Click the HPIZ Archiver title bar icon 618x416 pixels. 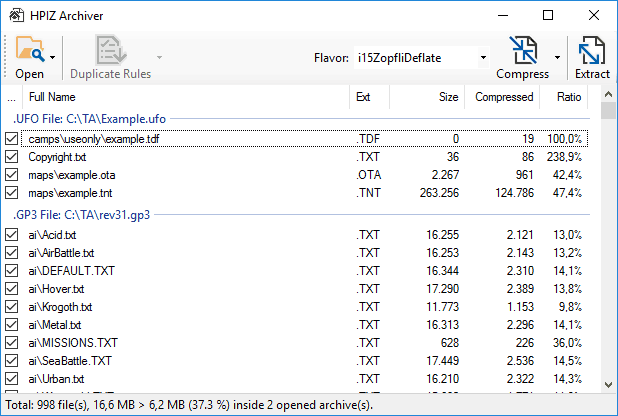click(17, 15)
